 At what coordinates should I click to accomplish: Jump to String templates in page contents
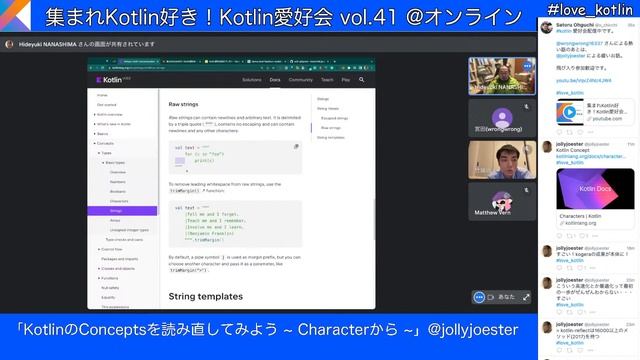click(x=331, y=138)
